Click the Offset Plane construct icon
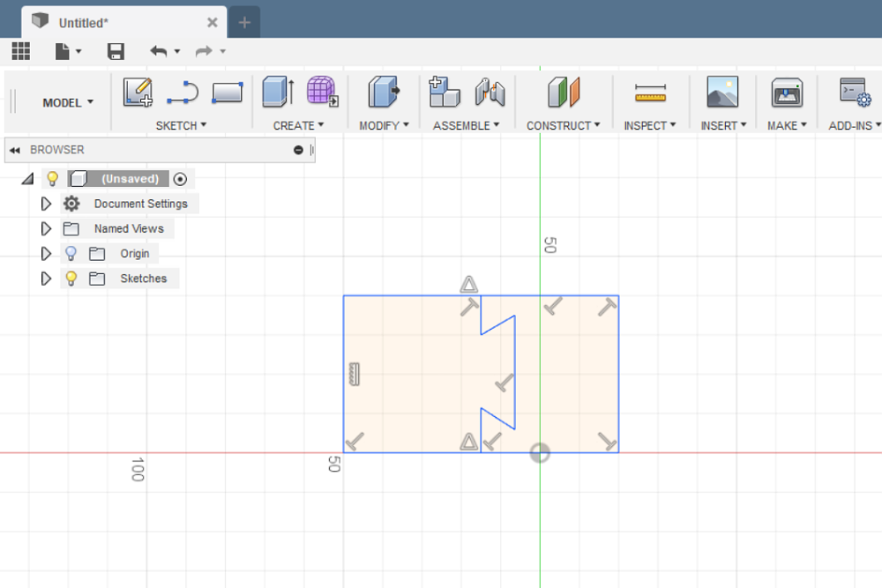This screenshot has width=882, height=588. coord(563,93)
